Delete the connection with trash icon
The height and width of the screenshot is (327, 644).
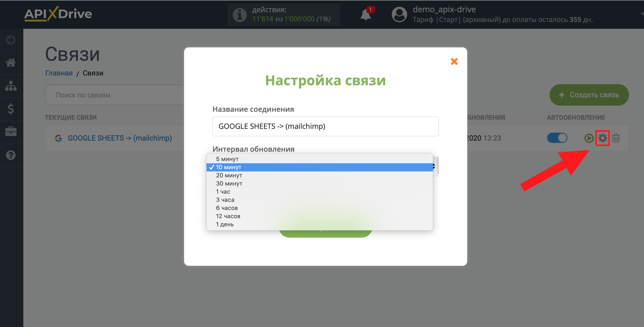pyautogui.click(x=616, y=138)
